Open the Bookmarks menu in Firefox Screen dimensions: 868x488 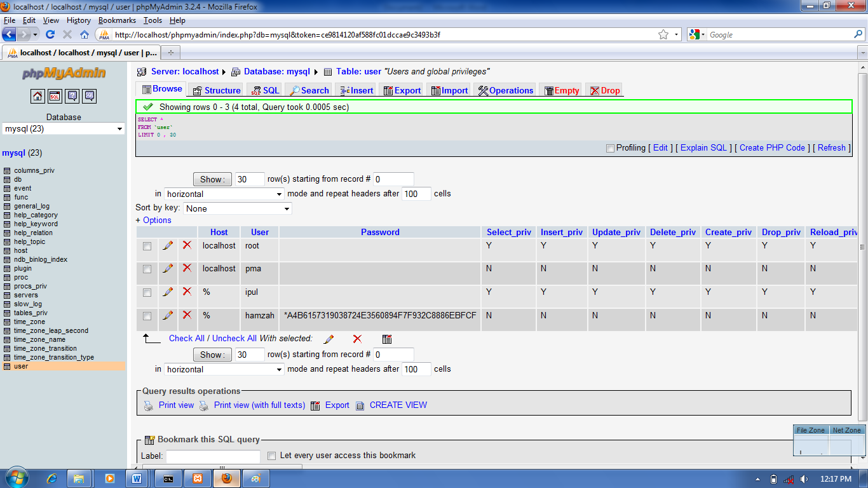tap(118, 20)
